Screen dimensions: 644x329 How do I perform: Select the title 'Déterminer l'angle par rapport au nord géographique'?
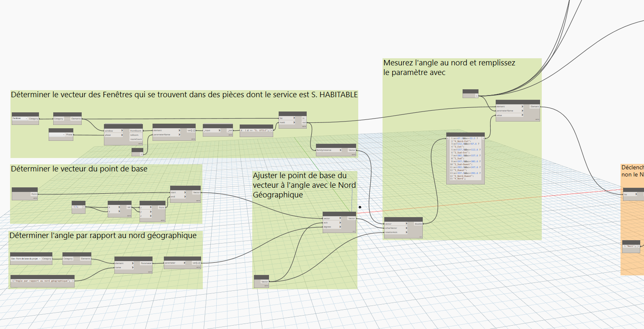(x=103, y=236)
